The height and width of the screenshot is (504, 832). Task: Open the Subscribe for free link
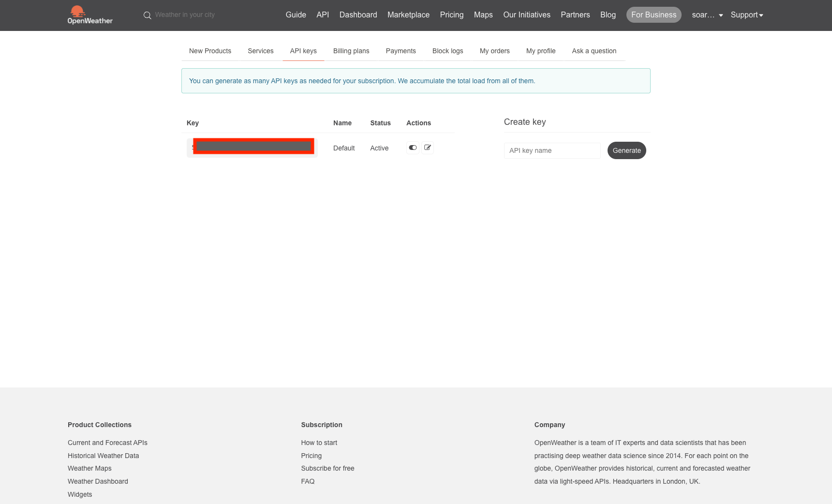[327, 468]
